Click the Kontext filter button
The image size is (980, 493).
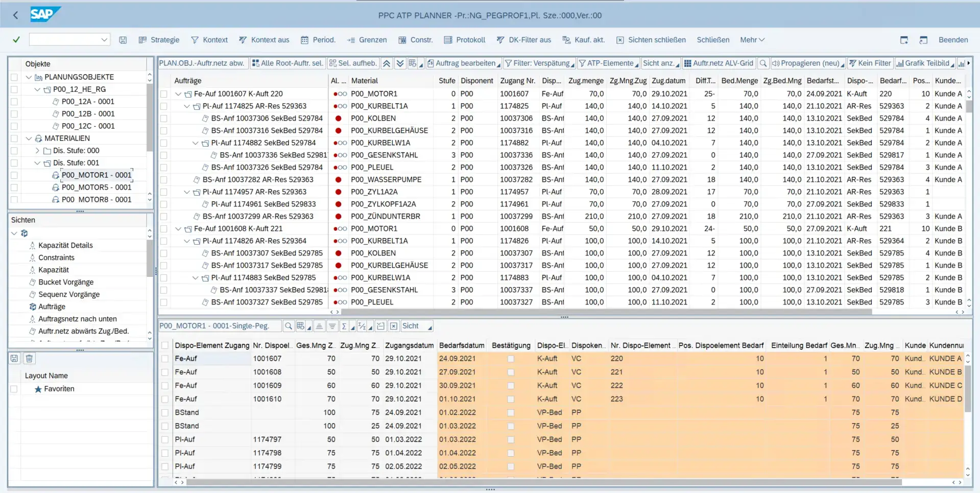[209, 40]
